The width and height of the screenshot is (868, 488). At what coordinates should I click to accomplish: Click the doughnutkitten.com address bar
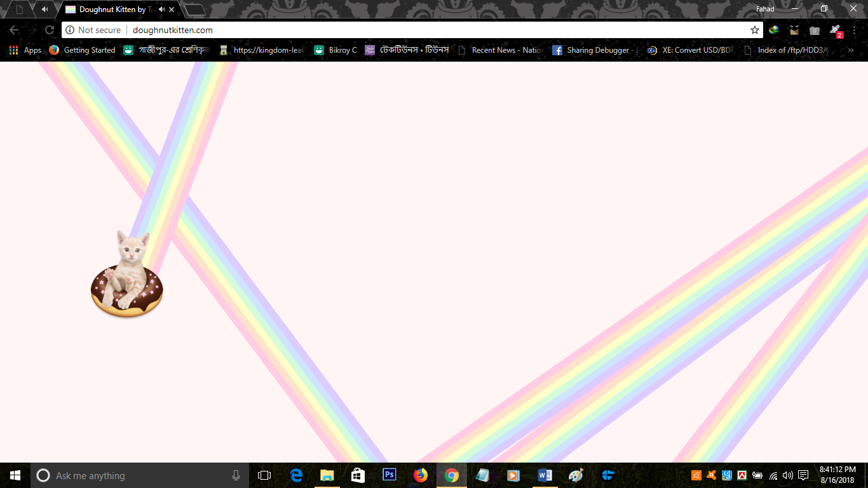pyautogui.click(x=412, y=30)
